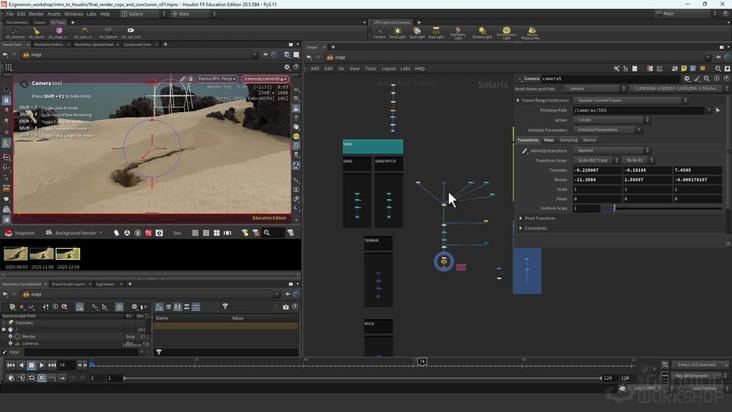Open the Action dropdown set to Create
This screenshot has height=412, width=732.
(610, 120)
